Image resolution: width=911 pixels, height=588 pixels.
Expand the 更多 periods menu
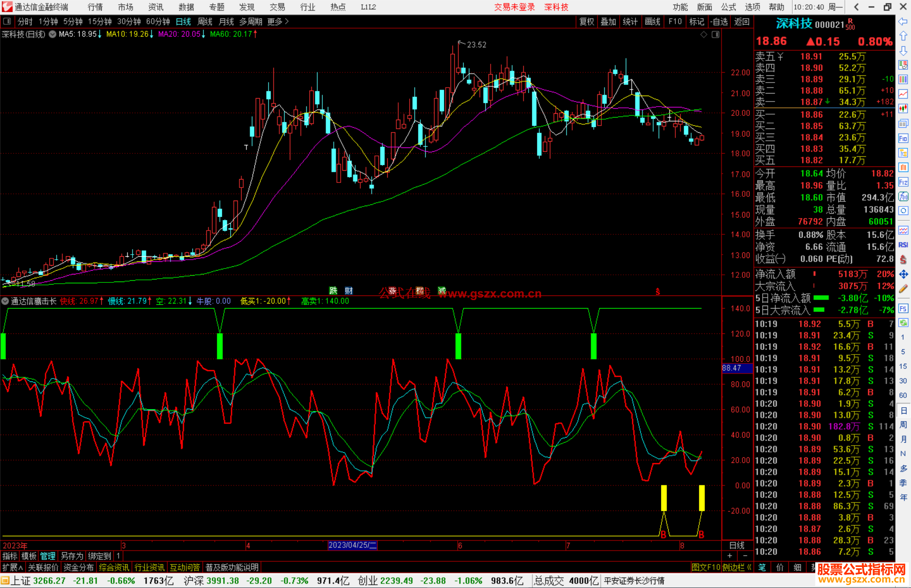(278, 21)
